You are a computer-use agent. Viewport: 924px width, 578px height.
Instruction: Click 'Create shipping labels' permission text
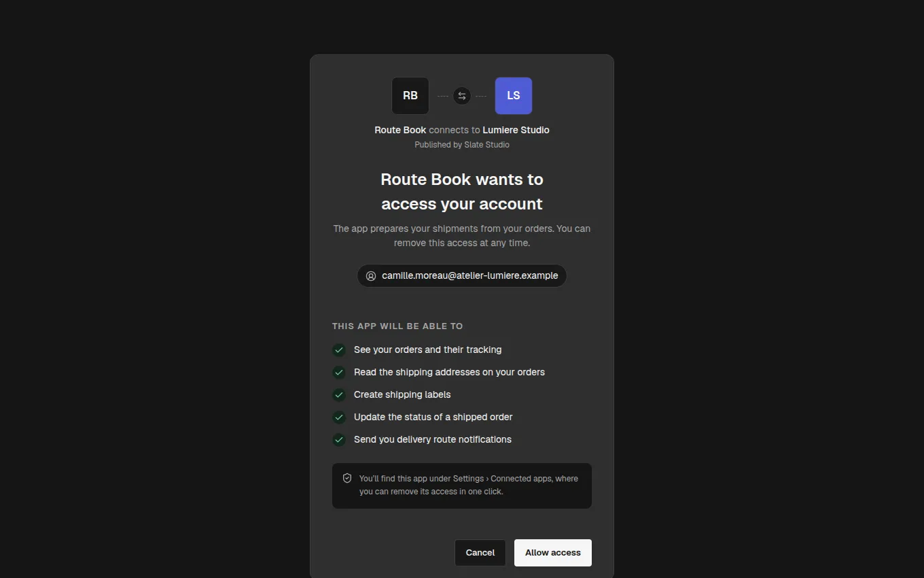[x=402, y=394]
